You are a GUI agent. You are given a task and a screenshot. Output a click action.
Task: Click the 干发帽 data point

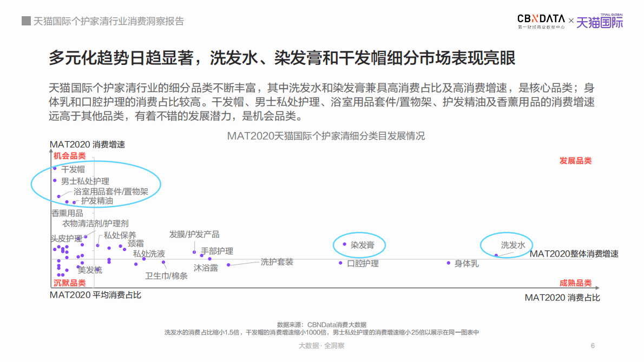[56, 169]
